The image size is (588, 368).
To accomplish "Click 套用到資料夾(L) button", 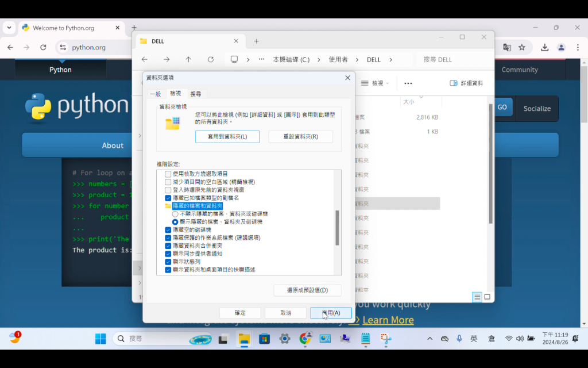I will coord(227,137).
